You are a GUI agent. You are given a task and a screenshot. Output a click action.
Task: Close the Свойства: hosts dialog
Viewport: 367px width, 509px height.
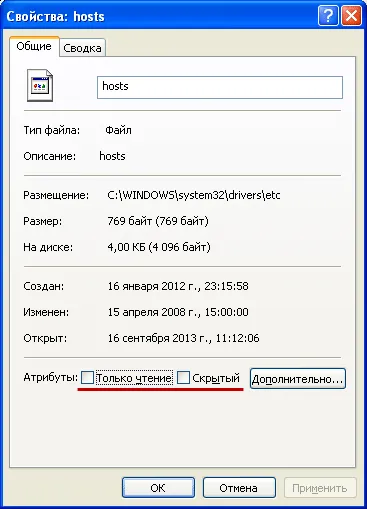pos(351,15)
